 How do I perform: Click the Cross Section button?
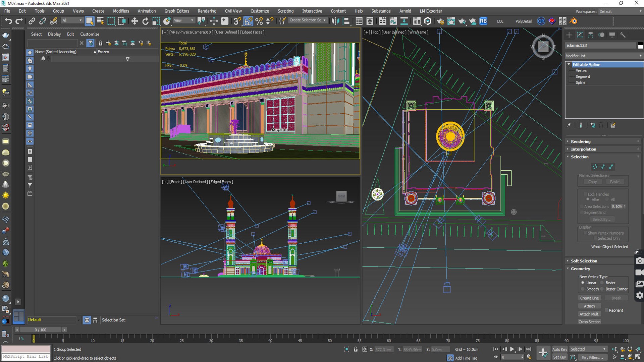[589, 322]
